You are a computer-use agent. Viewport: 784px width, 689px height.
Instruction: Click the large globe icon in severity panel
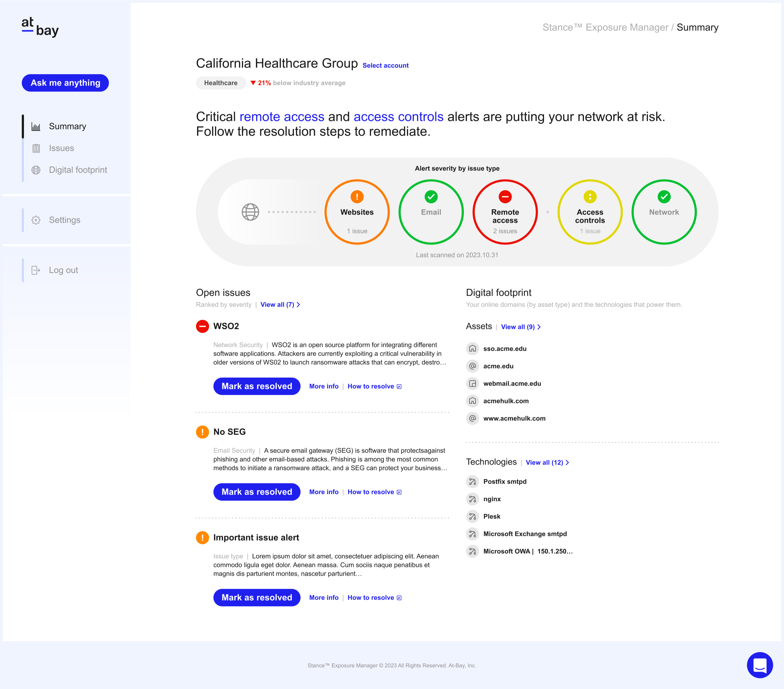point(250,212)
